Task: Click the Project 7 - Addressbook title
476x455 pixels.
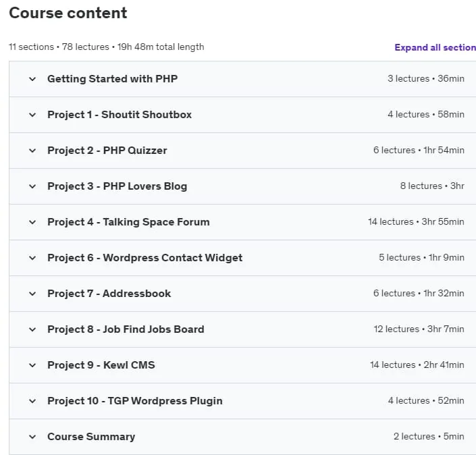Action: [109, 294]
